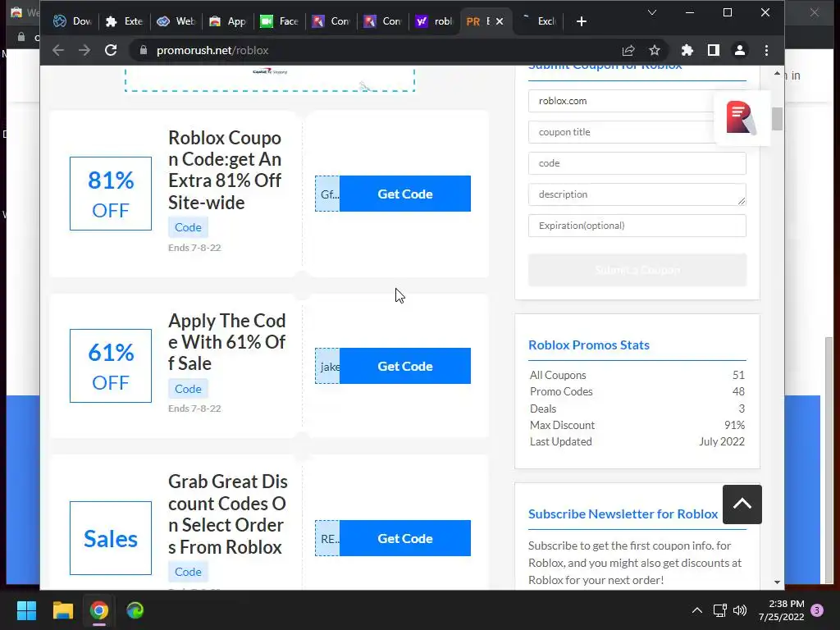The image size is (840, 630).
Task: Close the active PR tab
Action: pos(500,21)
